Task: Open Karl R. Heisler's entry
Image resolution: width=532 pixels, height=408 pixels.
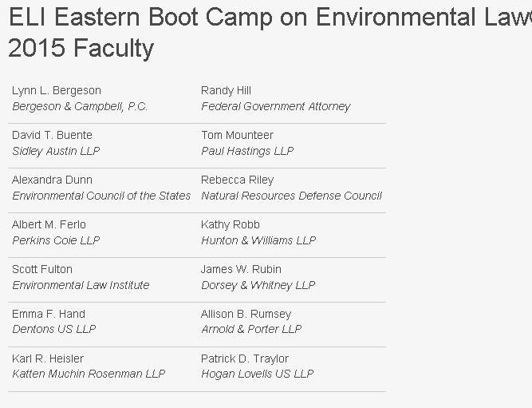Action: click(x=48, y=358)
